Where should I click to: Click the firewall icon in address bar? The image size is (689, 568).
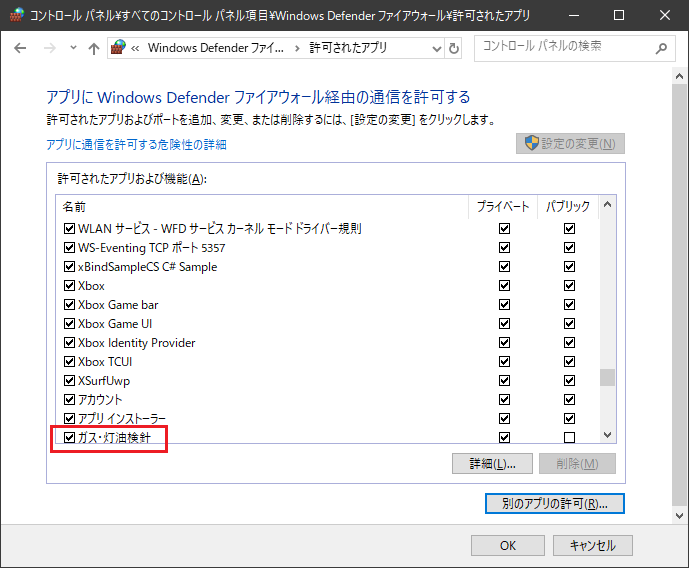pos(118,48)
